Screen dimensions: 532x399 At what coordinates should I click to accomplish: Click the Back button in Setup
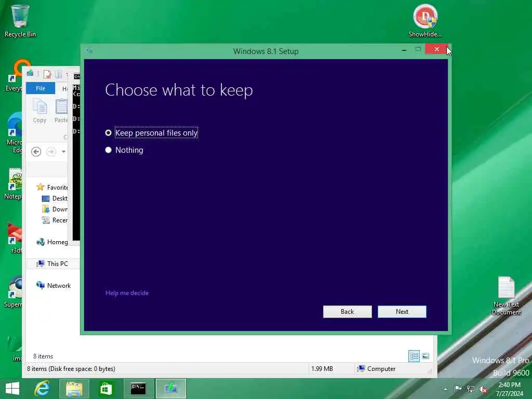pos(347,312)
